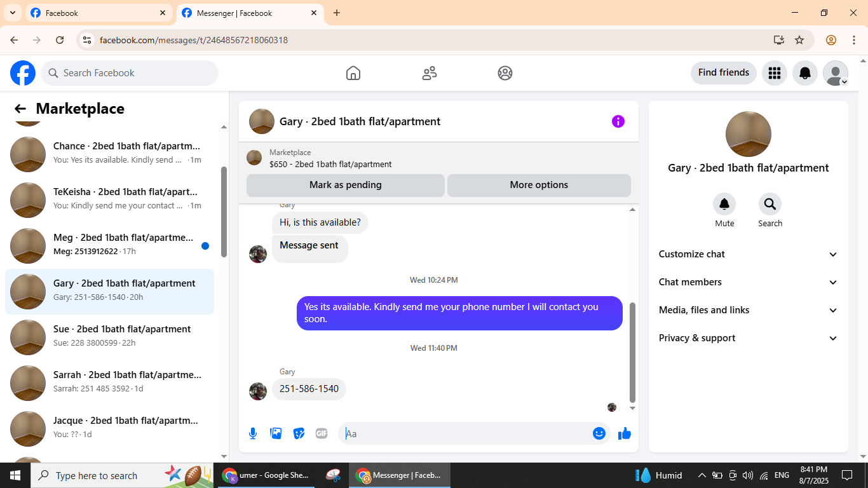The width and height of the screenshot is (868, 488).
Task: Reload the page in Chrome
Action: [x=60, y=40]
